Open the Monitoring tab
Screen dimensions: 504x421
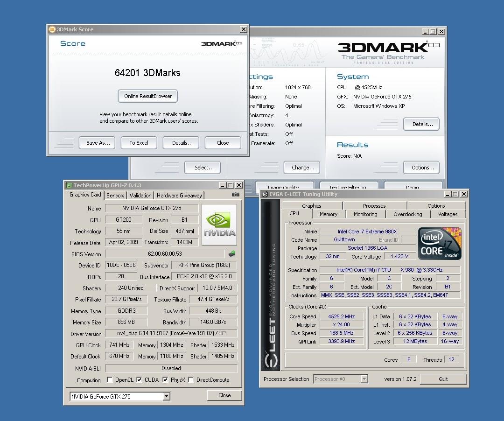coord(365,214)
